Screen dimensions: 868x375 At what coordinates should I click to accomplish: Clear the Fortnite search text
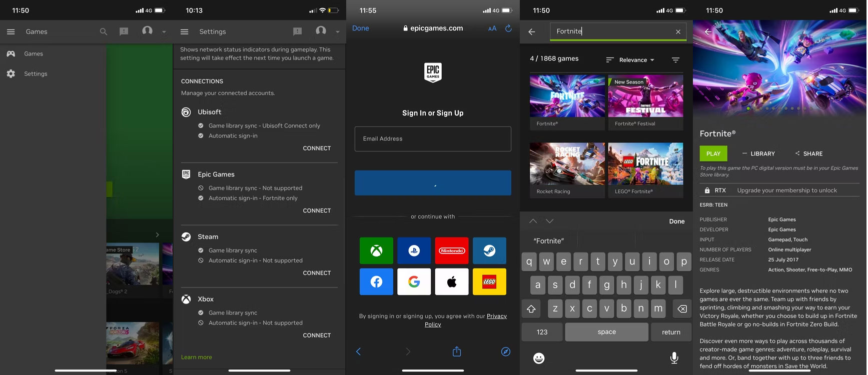click(x=678, y=31)
